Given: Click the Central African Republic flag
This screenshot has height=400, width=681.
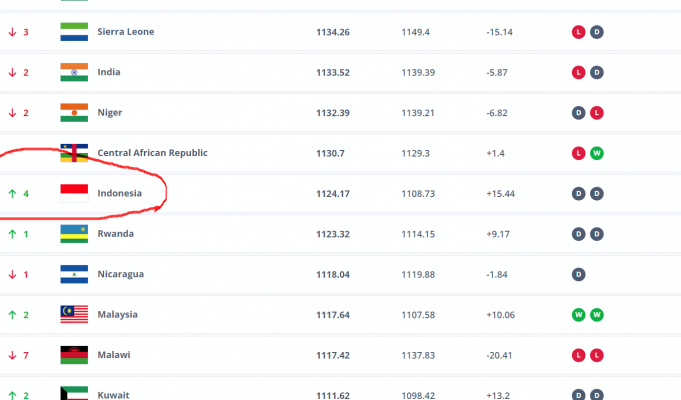Looking at the screenshot, I should 74,153.
